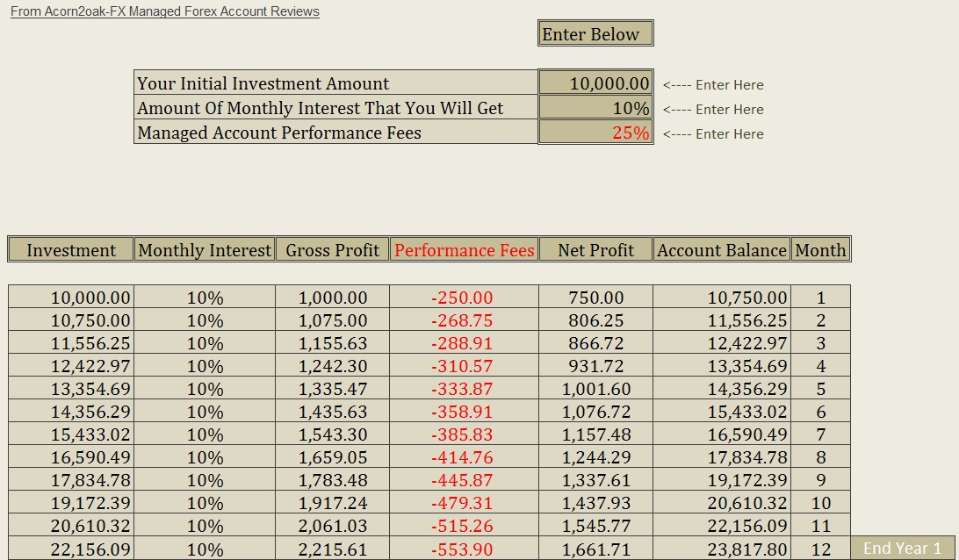The image size is (959, 560).
Task: Click net profit cell 1,076.72
Action: (x=595, y=411)
